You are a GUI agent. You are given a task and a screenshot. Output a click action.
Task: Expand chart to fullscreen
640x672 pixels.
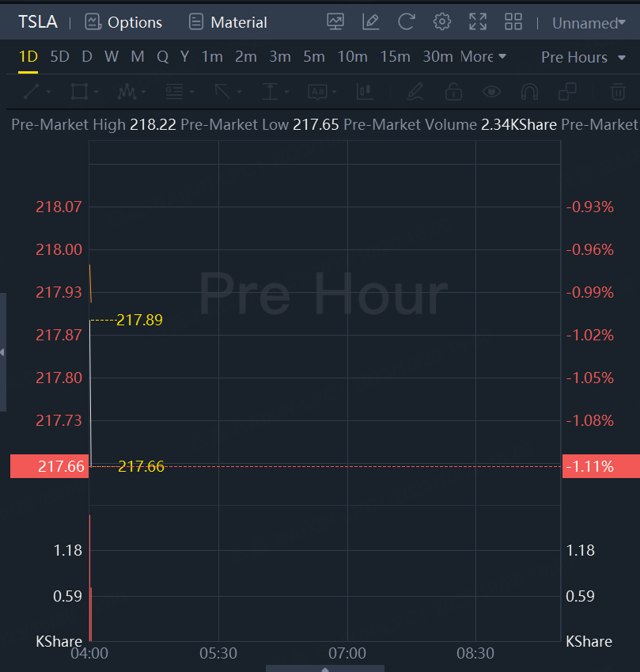tap(478, 22)
